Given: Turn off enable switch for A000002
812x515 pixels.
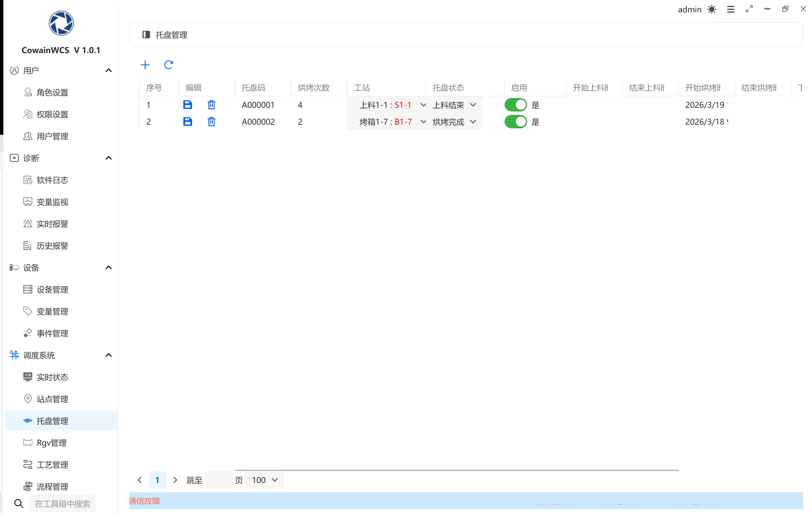Looking at the screenshot, I should pos(515,122).
